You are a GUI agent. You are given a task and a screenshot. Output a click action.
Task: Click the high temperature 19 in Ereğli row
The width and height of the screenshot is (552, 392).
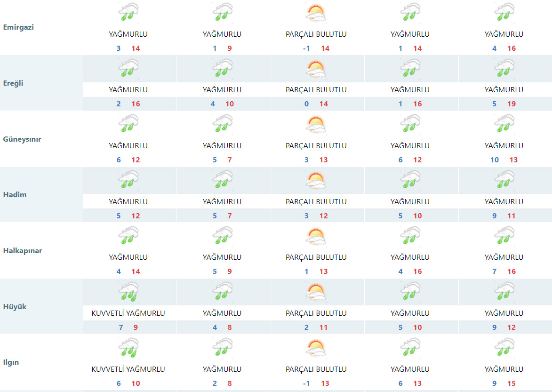tap(512, 104)
